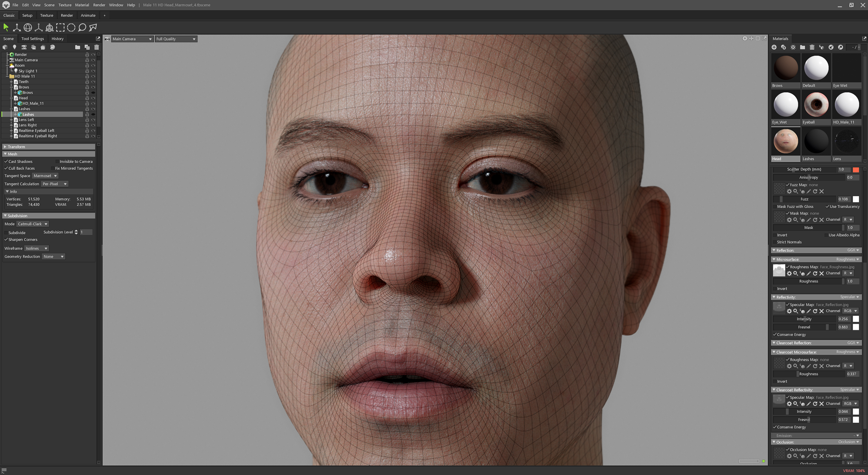Collapse the Transform section header
868x475 pixels.
click(x=16, y=146)
